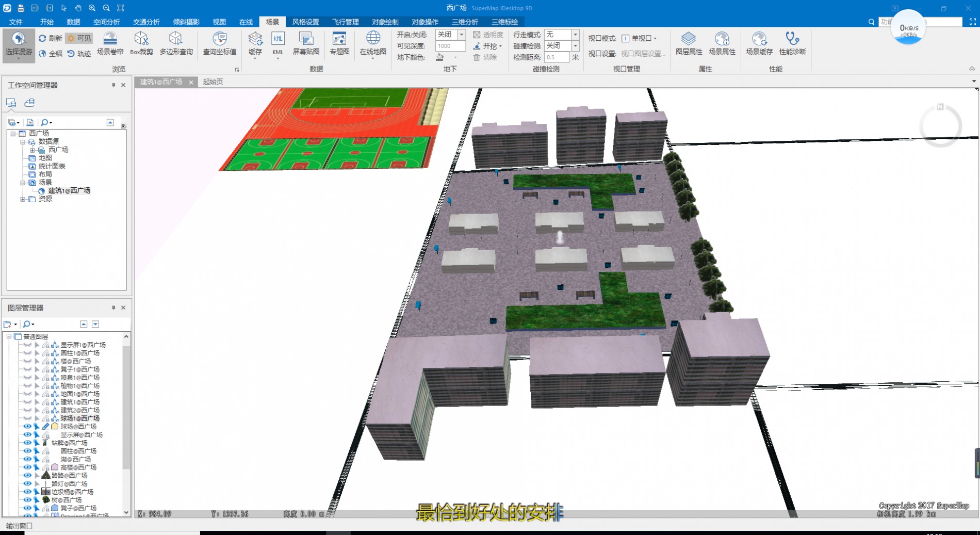This screenshot has height=535, width=980.
Task: Open the 行走模式 dropdown
Action: [576, 35]
